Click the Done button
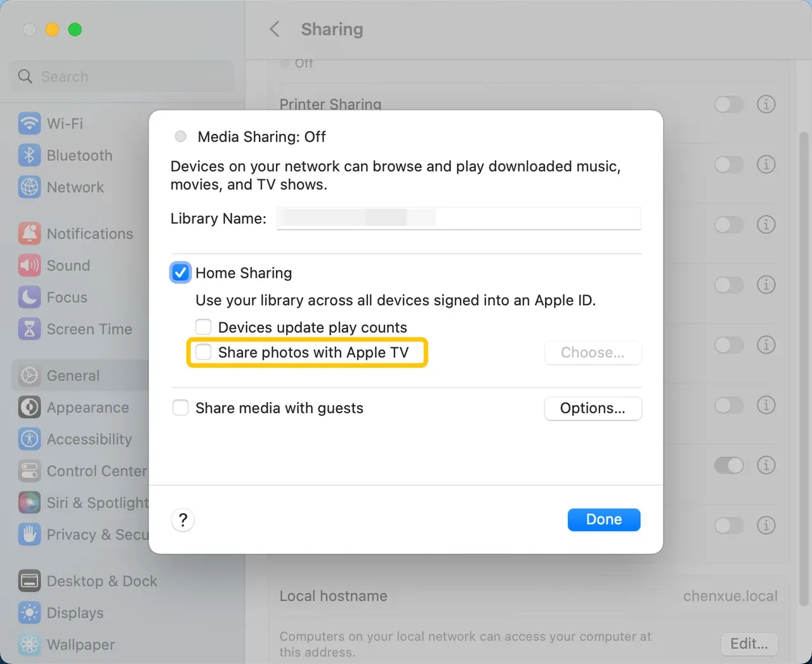The image size is (812, 664). coord(604,519)
